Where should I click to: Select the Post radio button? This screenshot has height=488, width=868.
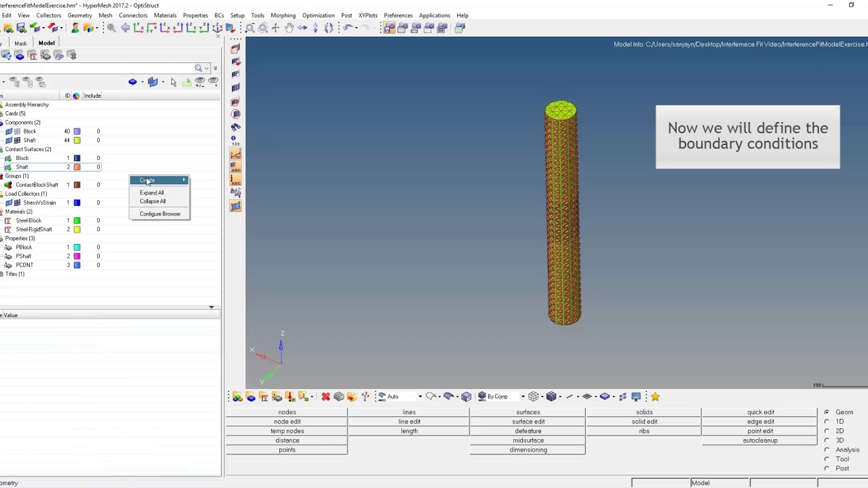point(826,468)
